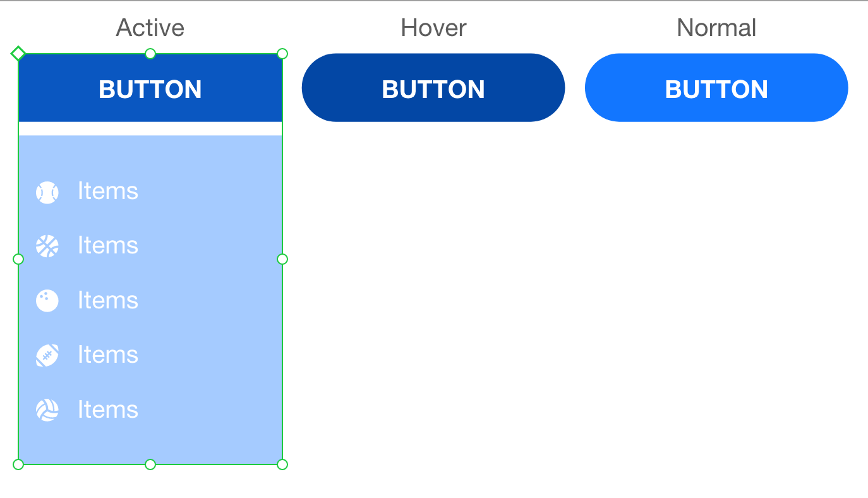The height and width of the screenshot is (498, 868).
Task: Choose the Items entry beside the football
Action: pyautogui.click(x=108, y=355)
